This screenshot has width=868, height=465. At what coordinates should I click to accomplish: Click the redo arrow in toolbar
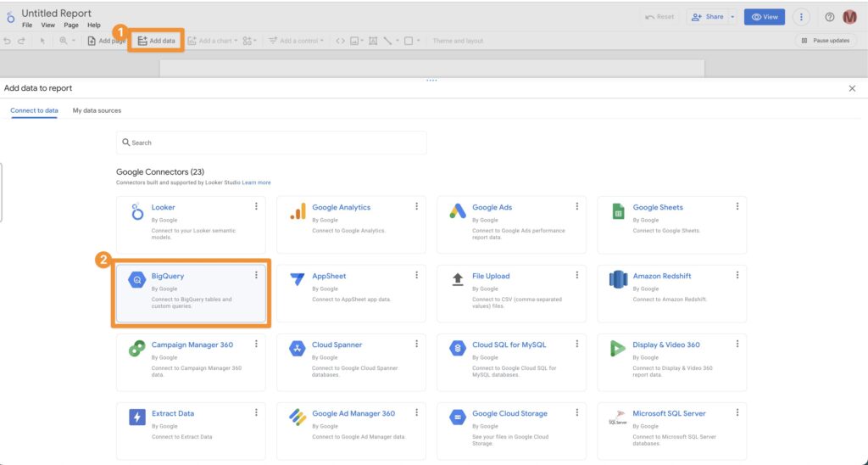click(x=21, y=41)
